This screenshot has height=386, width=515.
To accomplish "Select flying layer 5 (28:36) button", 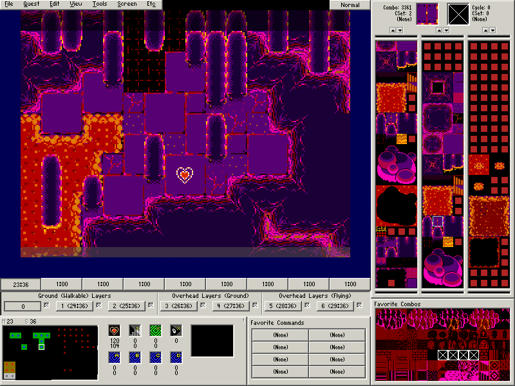I will tap(283, 306).
